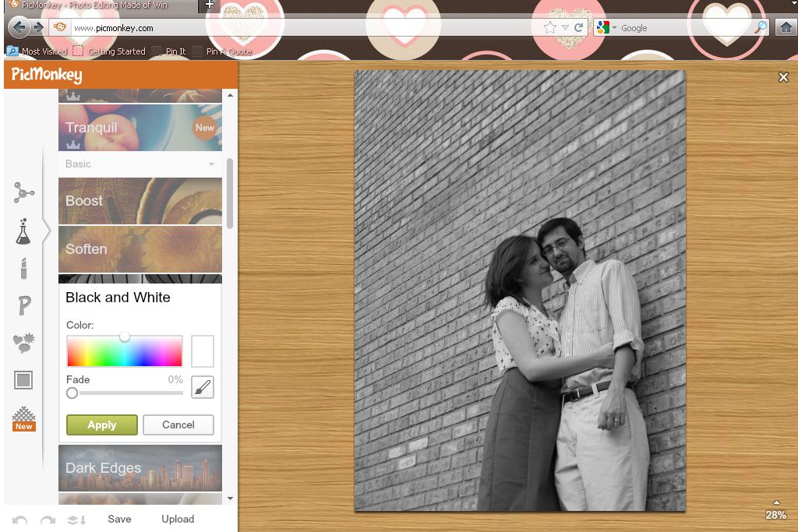Click Save at the bottom
Image resolution: width=798 pixels, height=532 pixels.
pyautogui.click(x=119, y=520)
